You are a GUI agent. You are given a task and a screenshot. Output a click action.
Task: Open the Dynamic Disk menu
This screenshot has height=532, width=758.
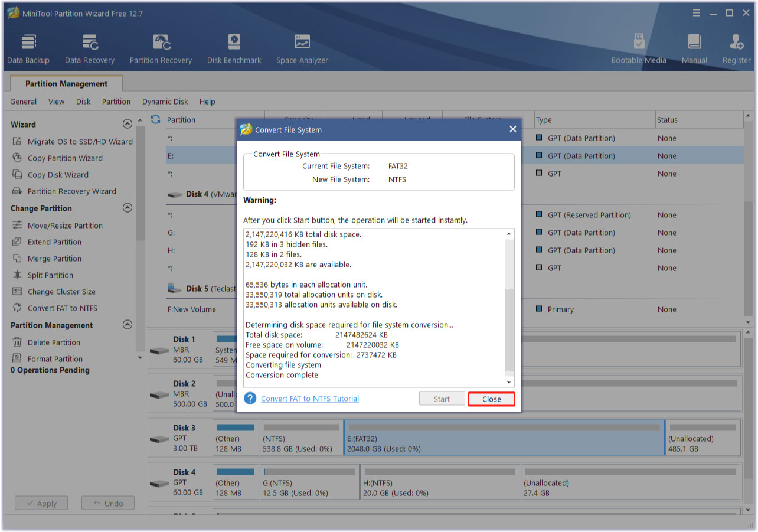point(165,102)
